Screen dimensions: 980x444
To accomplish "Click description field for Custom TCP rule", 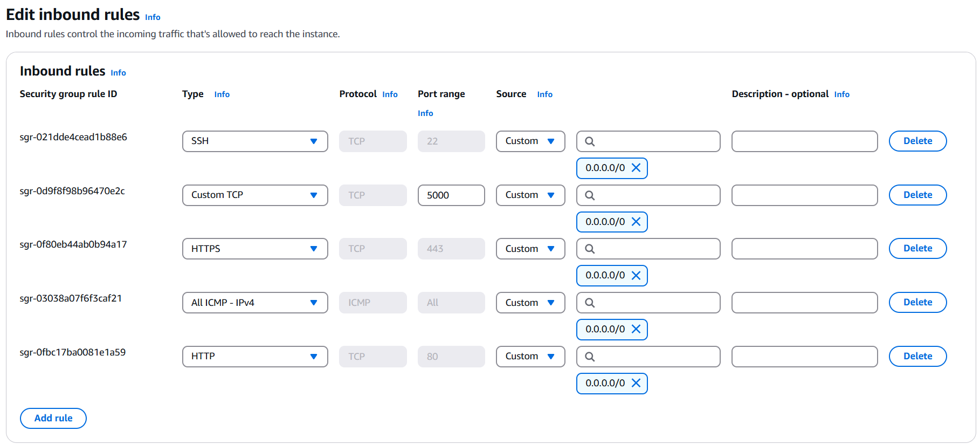I will pyautogui.click(x=804, y=195).
